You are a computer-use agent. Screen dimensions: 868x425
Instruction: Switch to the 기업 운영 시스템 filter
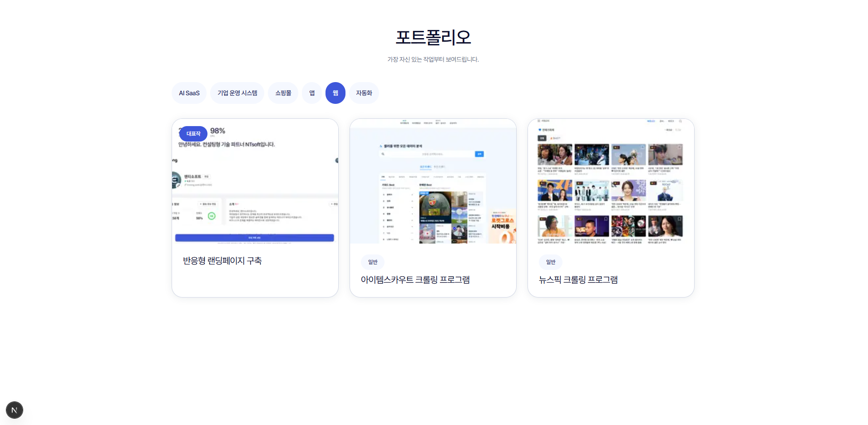[237, 93]
